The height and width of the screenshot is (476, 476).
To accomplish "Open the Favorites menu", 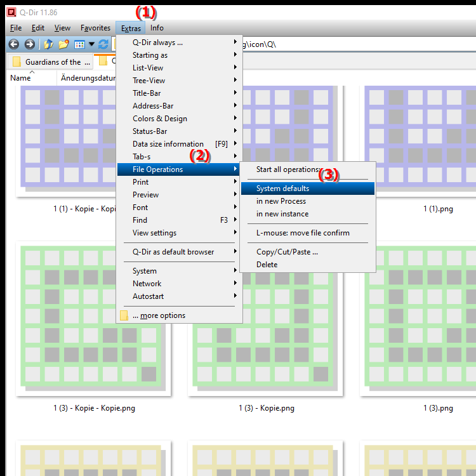I will (95, 28).
